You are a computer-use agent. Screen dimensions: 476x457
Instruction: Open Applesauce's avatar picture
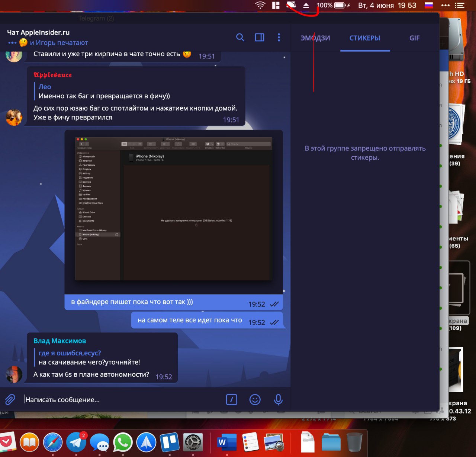tap(14, 117)
